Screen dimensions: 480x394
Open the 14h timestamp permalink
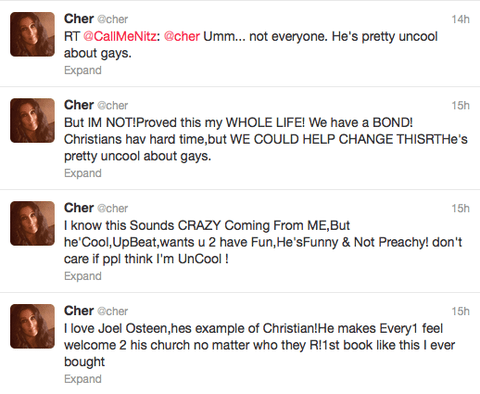tap(461, 19)
